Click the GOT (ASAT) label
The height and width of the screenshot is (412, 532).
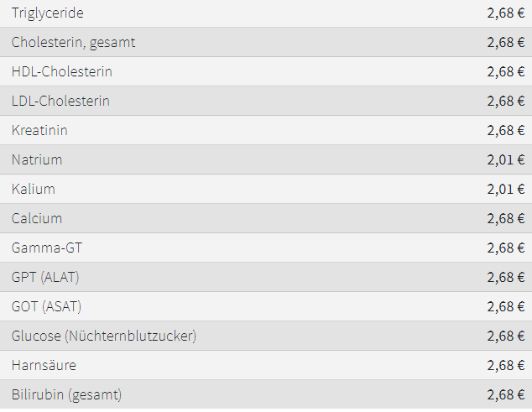click(x=46, y=307)
